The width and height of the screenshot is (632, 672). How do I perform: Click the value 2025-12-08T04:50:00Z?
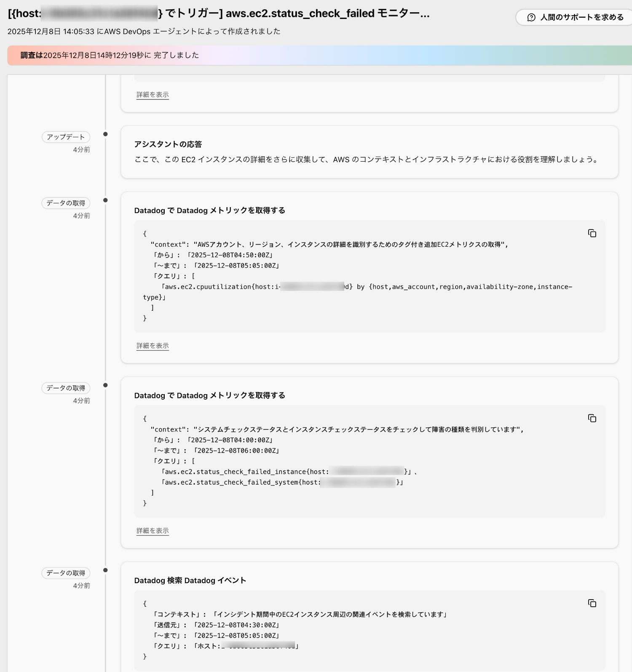[230, 255]
